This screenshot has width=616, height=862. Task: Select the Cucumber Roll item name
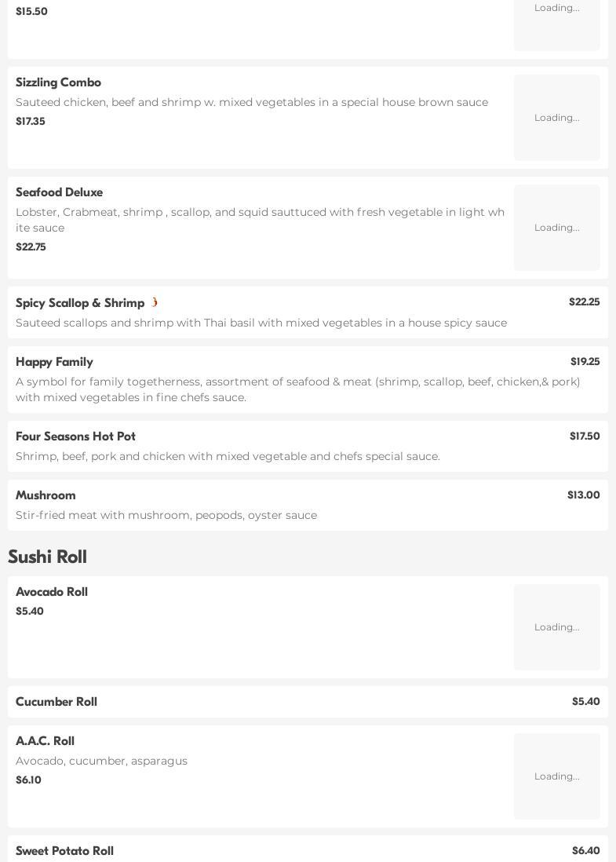(x=56, y=702)
